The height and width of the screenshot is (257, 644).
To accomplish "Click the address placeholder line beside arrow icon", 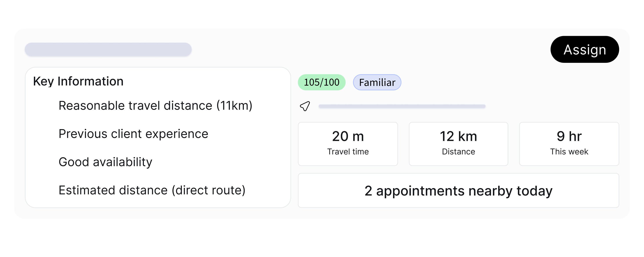I will [402, 106].
